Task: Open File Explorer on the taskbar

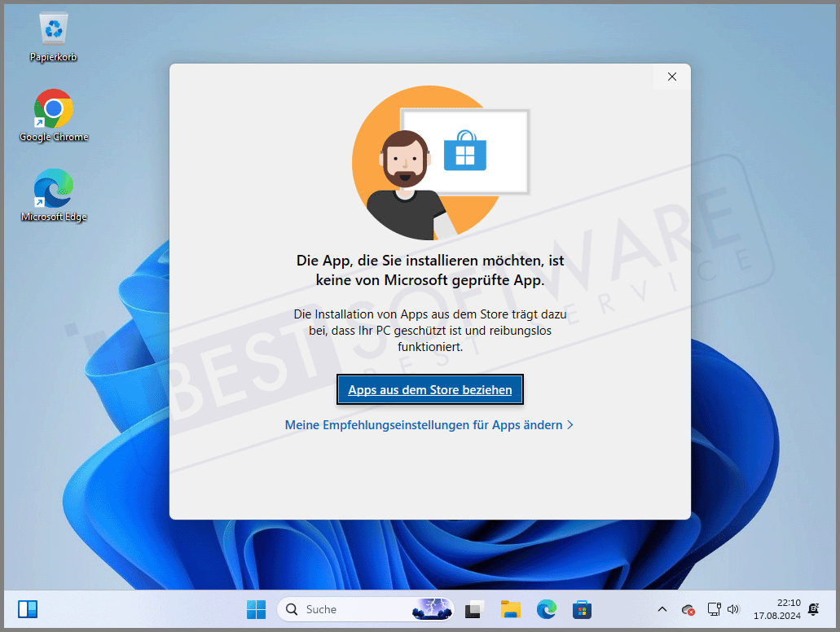Action: 511,609
